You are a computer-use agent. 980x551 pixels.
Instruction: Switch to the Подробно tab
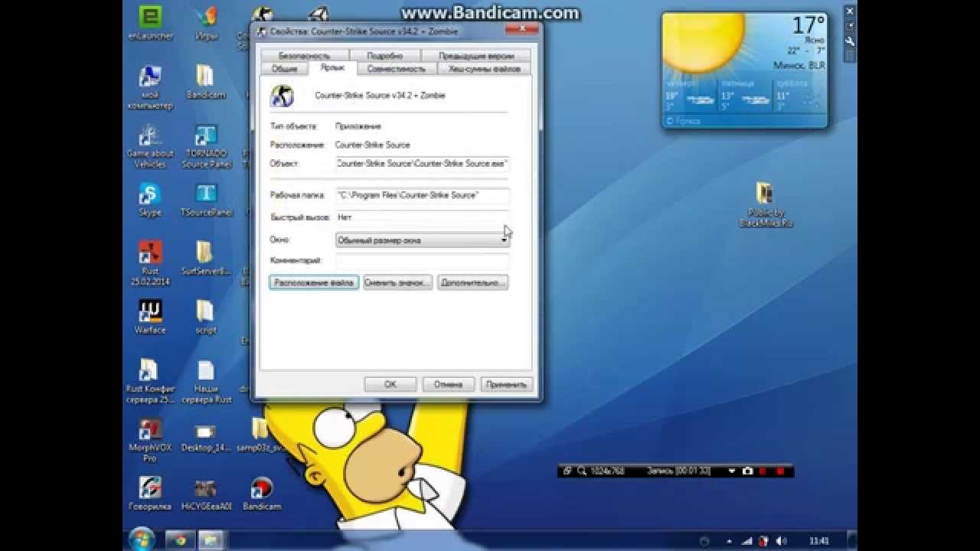coord(384,56)
